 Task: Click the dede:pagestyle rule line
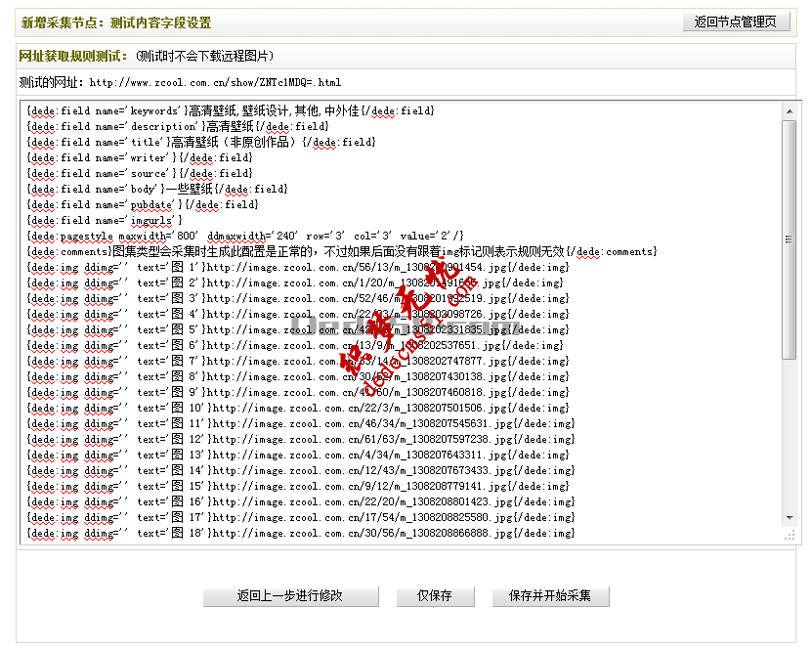244,236
